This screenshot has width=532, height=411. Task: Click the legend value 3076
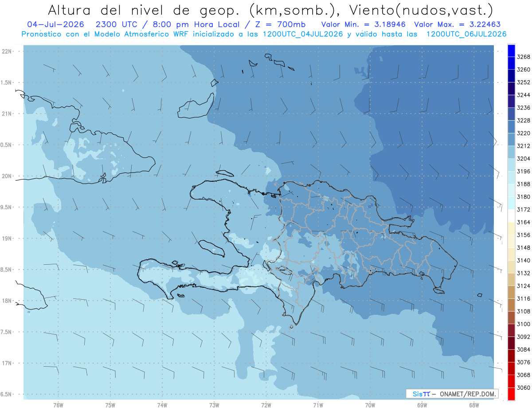523,362
